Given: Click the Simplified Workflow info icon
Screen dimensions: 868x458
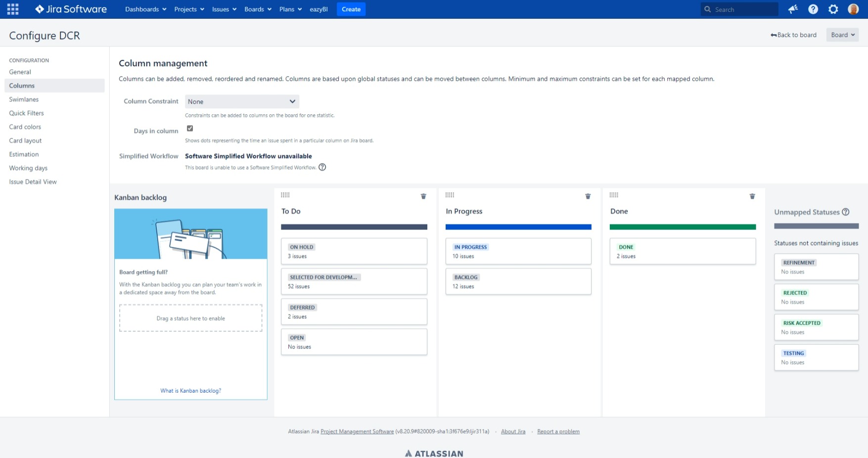Looking at the screenshot, I should pyautogui.click(x=322, y=167).
